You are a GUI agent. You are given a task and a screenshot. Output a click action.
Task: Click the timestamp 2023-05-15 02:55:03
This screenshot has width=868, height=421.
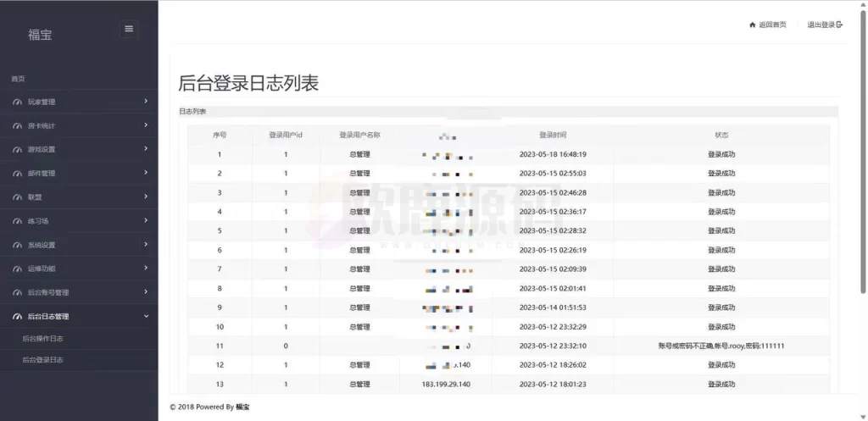point(553,173)
